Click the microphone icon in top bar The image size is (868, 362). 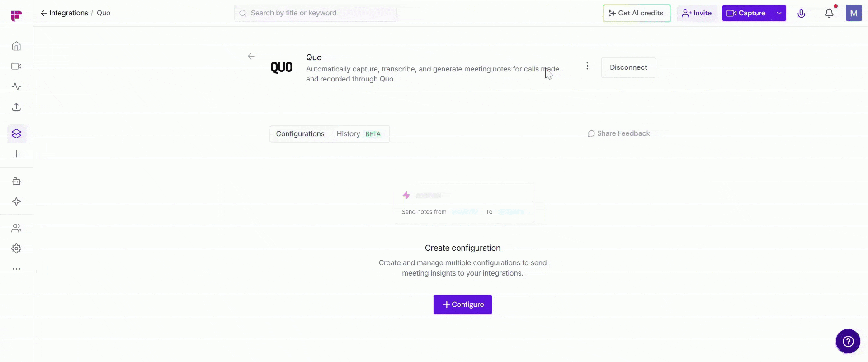point(801,14)
